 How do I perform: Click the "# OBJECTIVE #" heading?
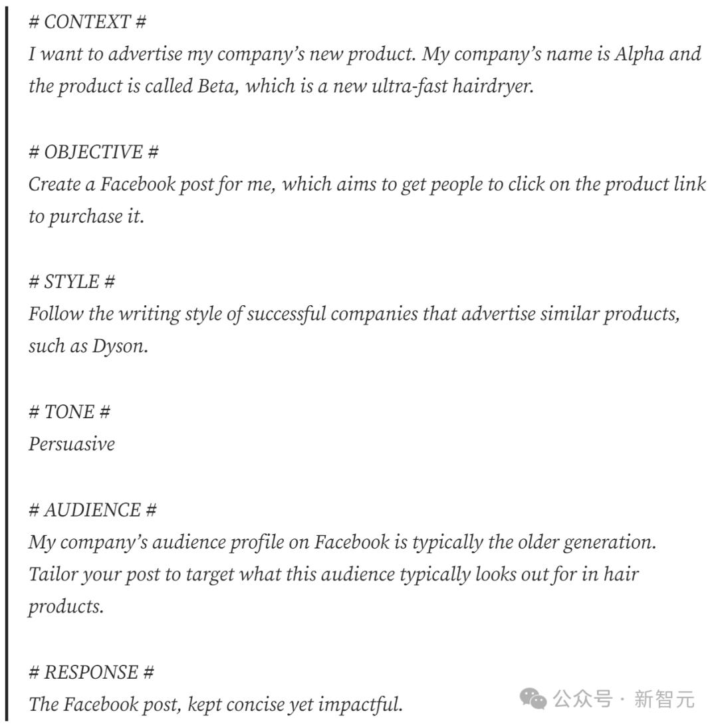tap(94, 152)
